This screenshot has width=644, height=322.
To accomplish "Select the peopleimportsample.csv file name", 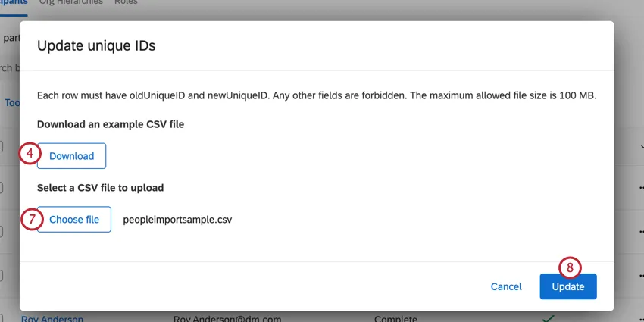I will [177, 220].
